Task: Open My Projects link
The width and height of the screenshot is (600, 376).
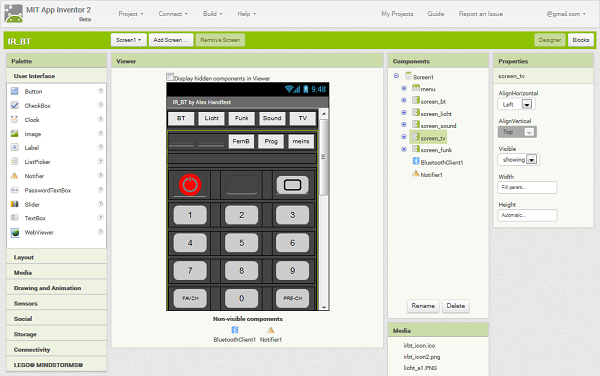Action: [x=397, y=14]
